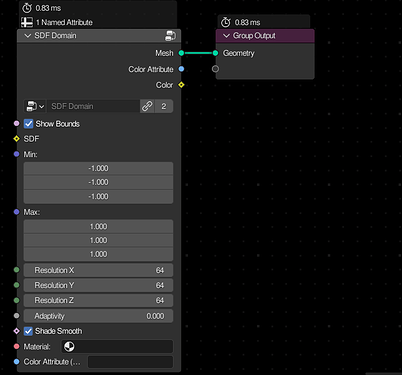402x375 pixels.
Task: Collapse the Group Output node
Action: [227, 36]
